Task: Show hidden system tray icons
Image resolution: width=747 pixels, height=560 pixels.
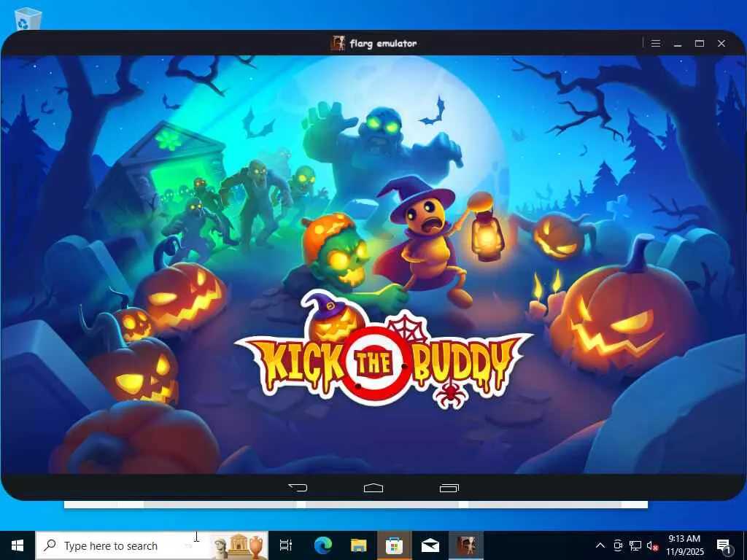Action: point(600,545)
